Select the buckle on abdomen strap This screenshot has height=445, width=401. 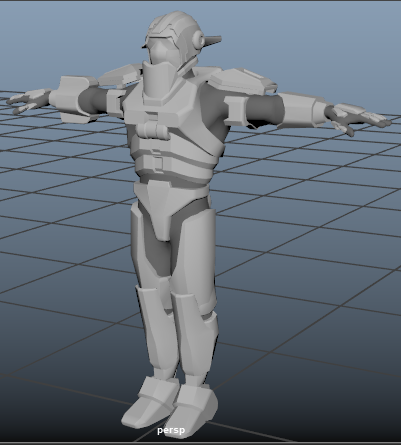[x=157, y=162]
